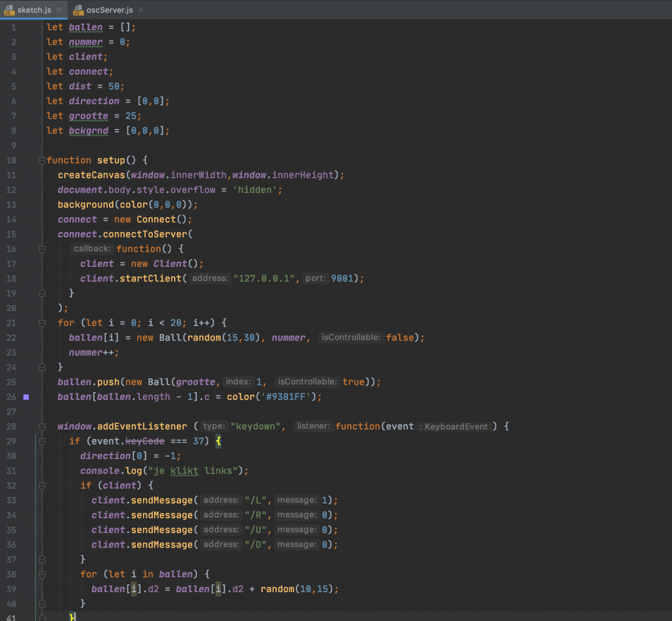Fold the callback function block on line 16
This screenshot has width=672, height=621.
pos(42,249)
